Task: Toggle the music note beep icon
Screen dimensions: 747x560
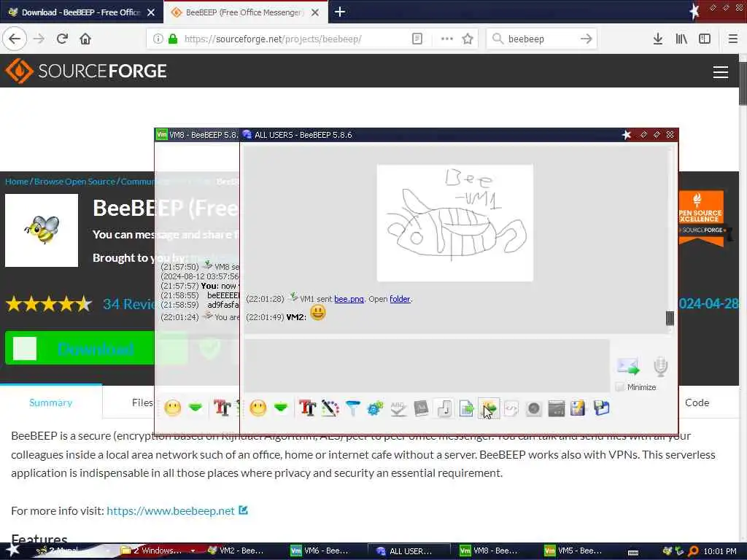Action: 444,408
